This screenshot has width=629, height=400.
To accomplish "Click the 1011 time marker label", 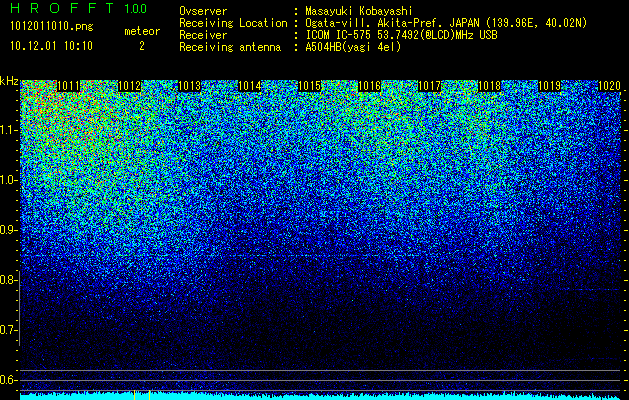I will 69,86.
